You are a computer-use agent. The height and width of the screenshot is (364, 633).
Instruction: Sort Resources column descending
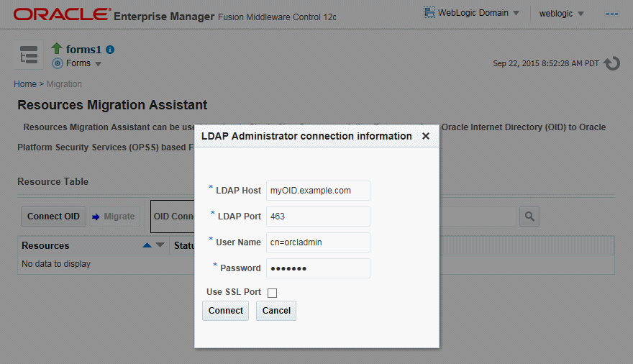pos(160,245)
